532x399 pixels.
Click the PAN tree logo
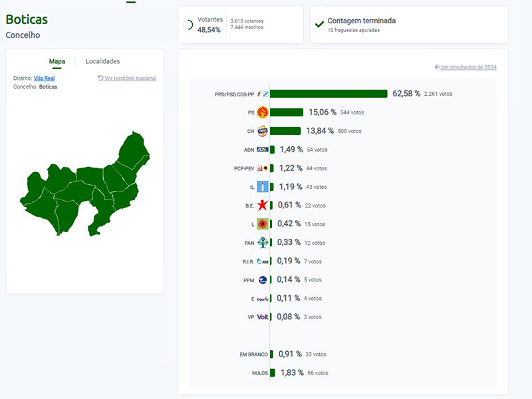[263, 243]
